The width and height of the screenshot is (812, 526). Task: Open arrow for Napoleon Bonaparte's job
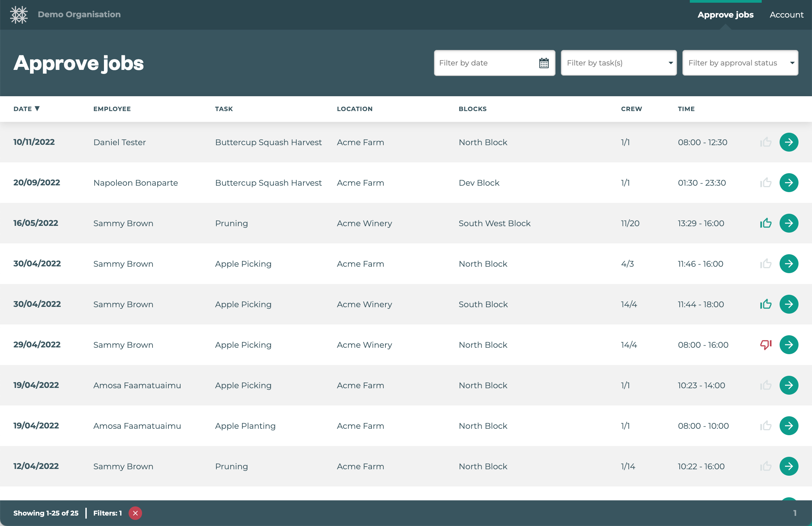788,183
